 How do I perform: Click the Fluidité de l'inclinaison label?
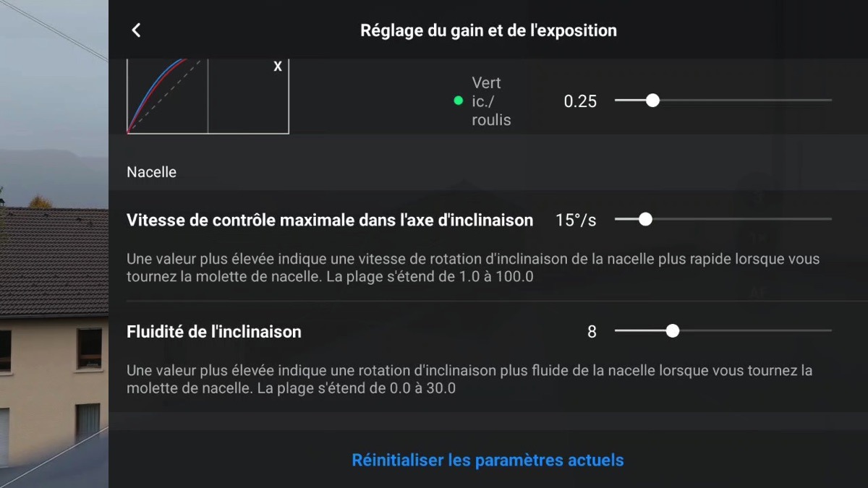tap(214, 332)
